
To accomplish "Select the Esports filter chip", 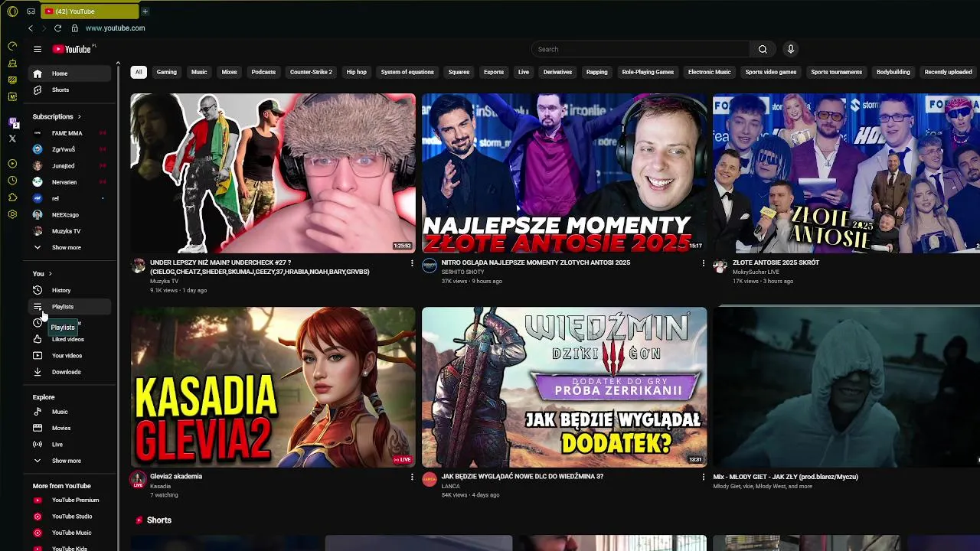I will [x=494, y=72].
